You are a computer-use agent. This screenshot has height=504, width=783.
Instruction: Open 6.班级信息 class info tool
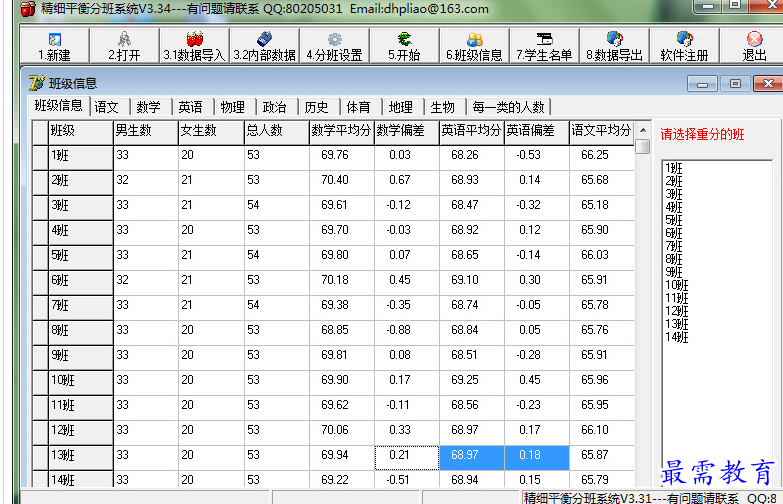pyautogui.click(x=474, y=45)
